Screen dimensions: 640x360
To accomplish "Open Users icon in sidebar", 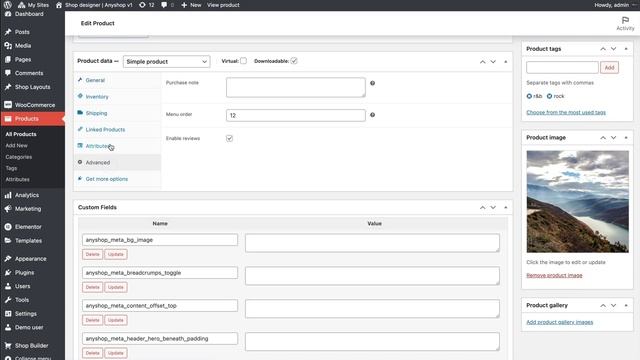I will coord(8,286).
